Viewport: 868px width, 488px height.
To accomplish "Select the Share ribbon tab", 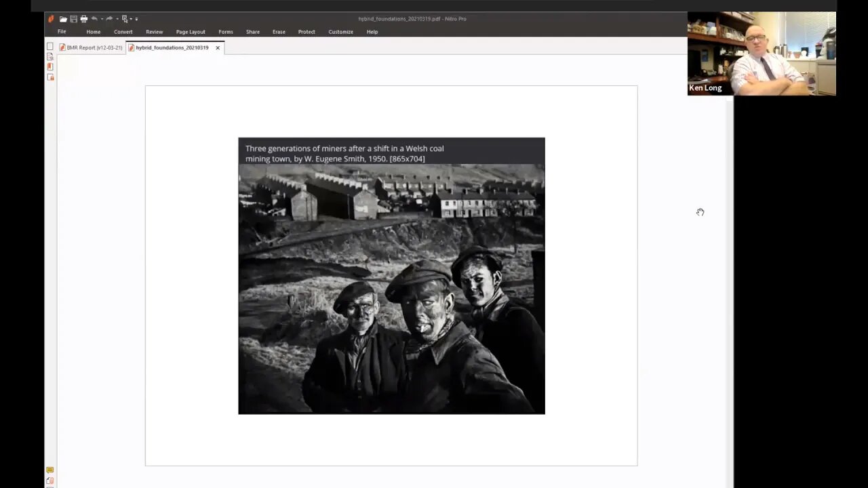I will (253, 32).
